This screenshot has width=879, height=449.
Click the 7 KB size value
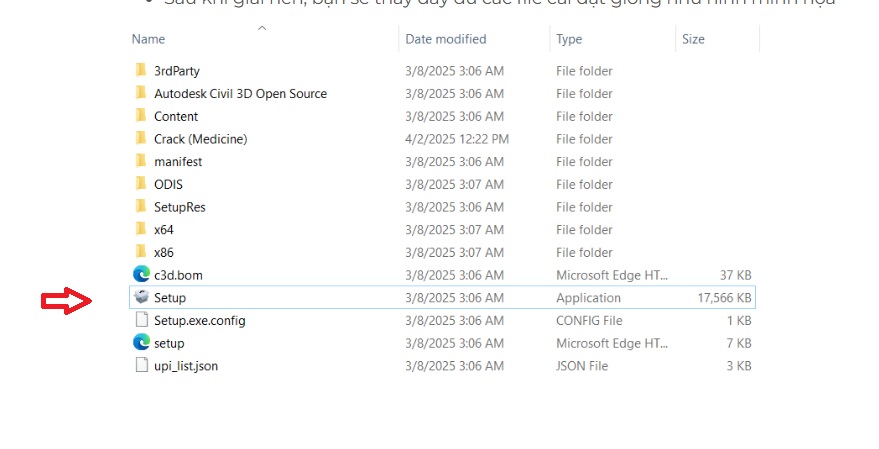point(739,344)
